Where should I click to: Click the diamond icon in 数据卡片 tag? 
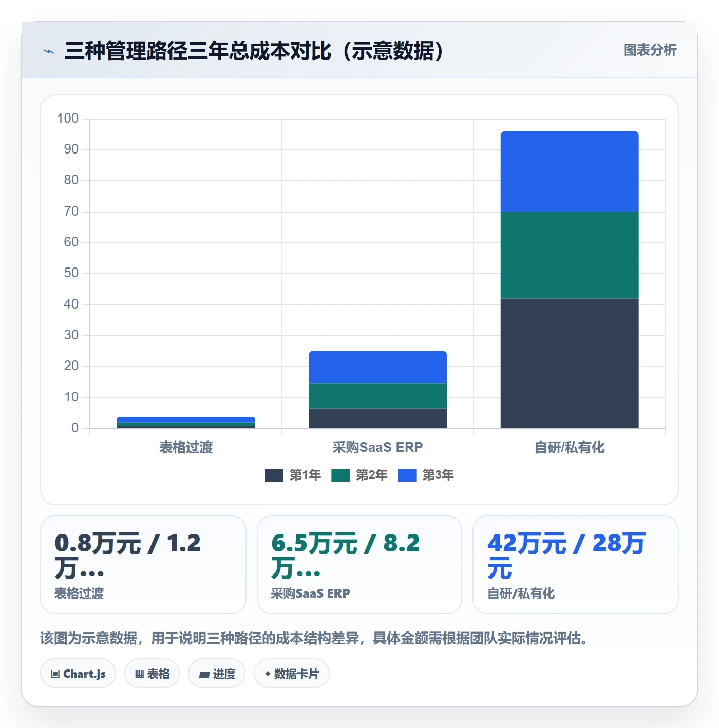point(268,674)
